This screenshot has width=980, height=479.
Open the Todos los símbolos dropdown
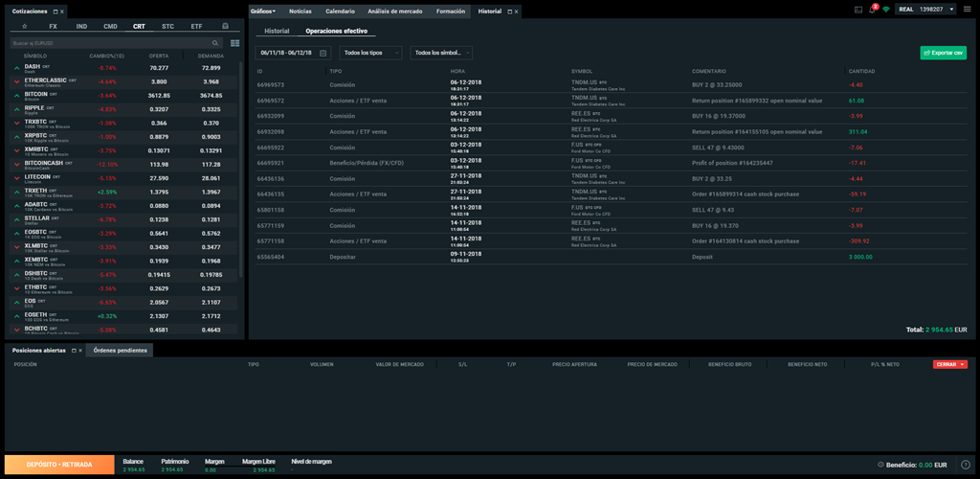(441, 53)
